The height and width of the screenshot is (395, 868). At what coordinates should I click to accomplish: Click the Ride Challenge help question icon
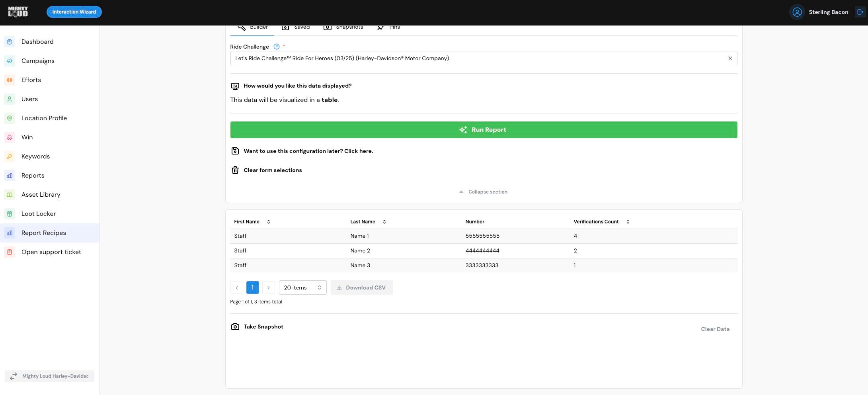coord(277,47)
